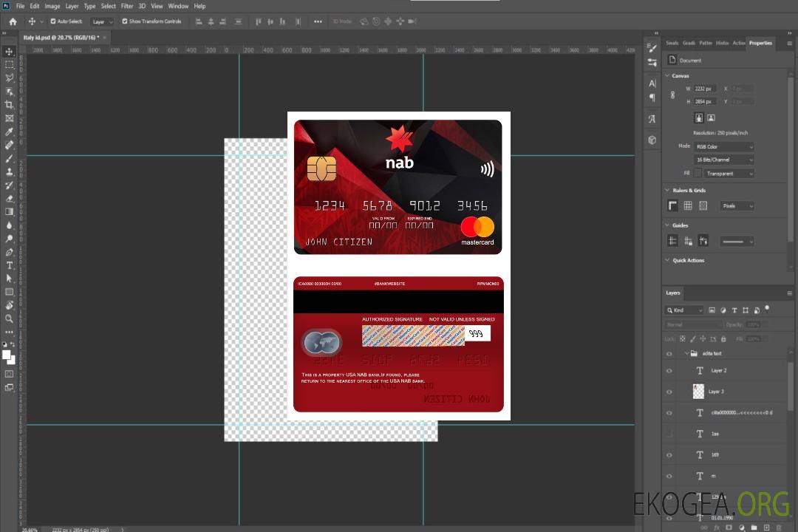
Task: Select the Move tool in the toolbox
Action: coord(9,52)
